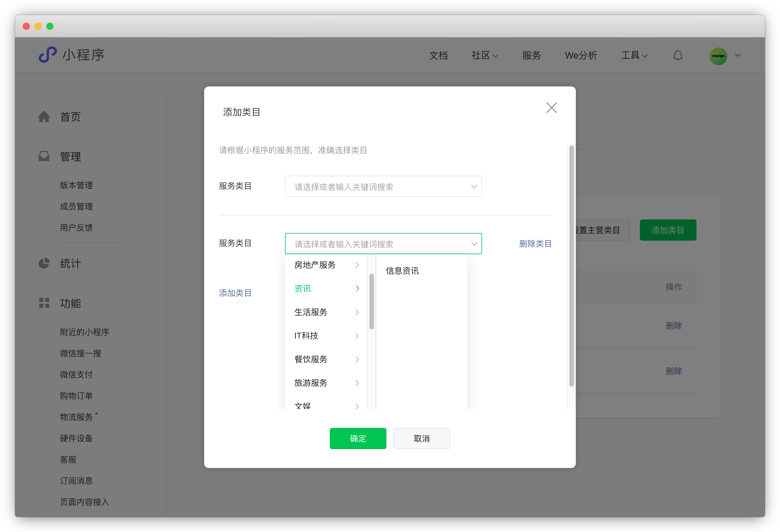This screenshot has height=532, width=780.
Task: Click the 功能 grid icon
Action: pyautogui.click(x=44, y=303)
